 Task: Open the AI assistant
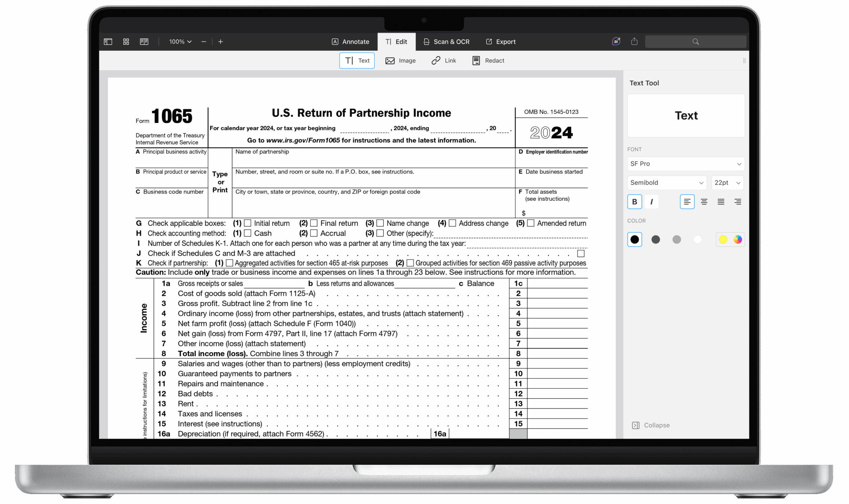616,41
